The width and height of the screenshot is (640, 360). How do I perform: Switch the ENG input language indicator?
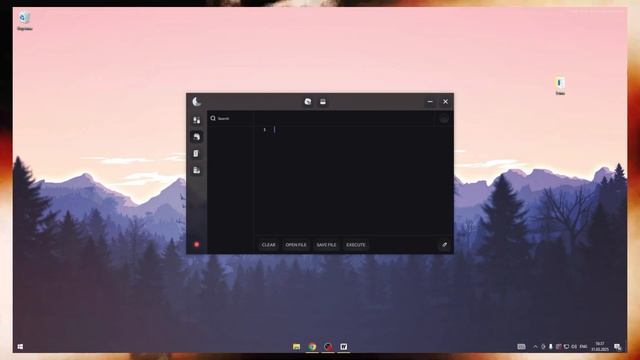(x=584, y=347)
